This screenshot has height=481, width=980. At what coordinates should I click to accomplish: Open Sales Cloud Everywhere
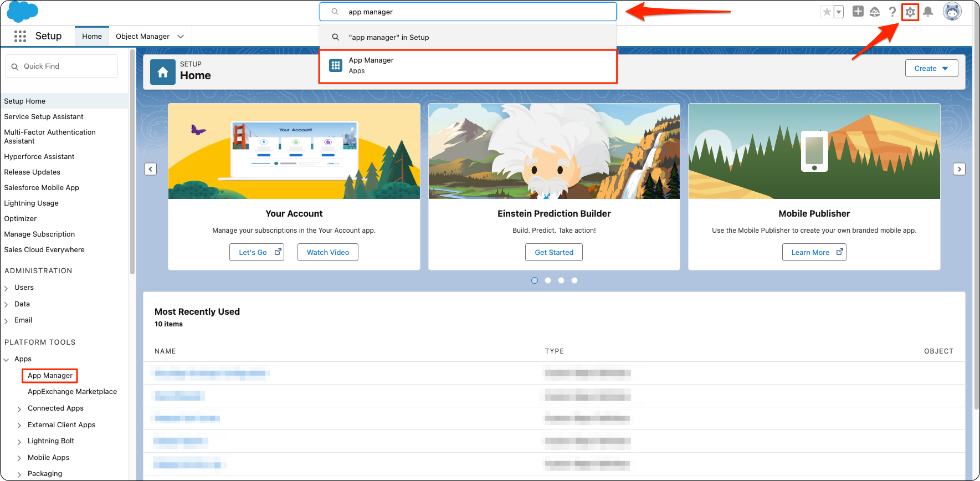pyautogui.click(x=44, y=249)
